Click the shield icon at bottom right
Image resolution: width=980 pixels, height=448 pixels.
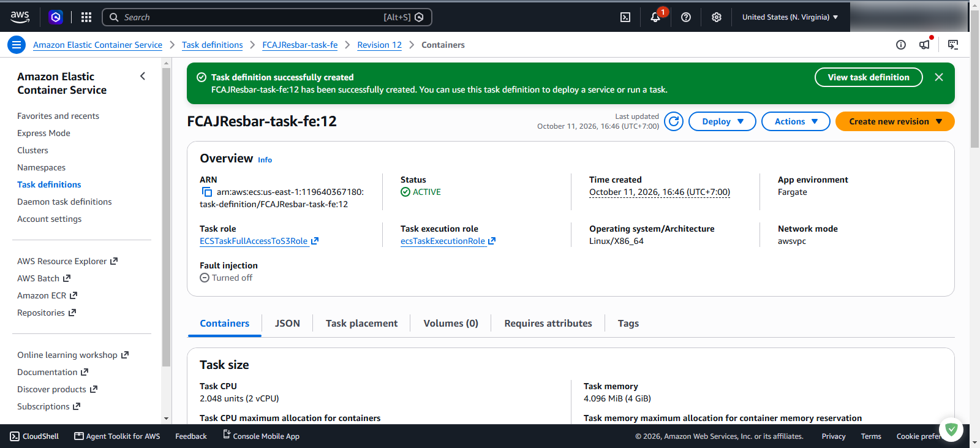pyautogui.click(x=951, y=430)
